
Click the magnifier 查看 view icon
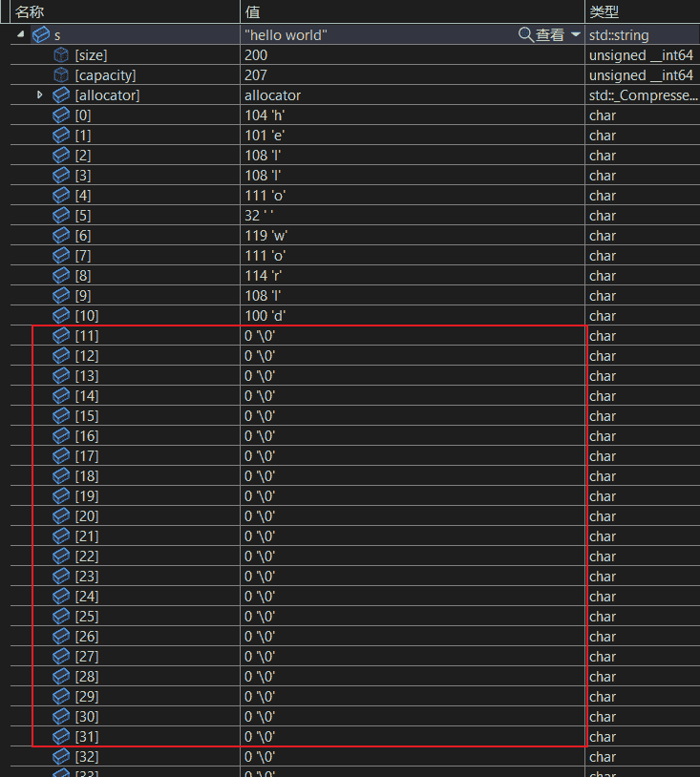tap(525, 34)
